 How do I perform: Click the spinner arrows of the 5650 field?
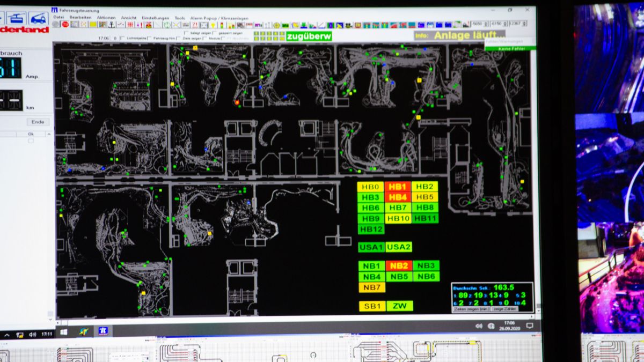[x=486, y=24]
